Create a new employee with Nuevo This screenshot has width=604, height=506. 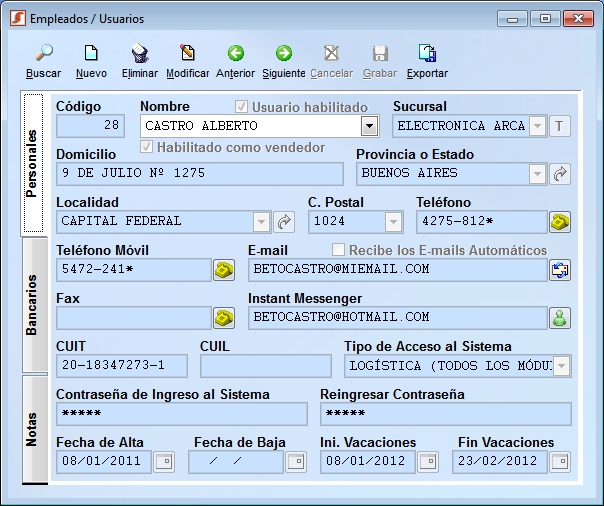coord(91,54)
